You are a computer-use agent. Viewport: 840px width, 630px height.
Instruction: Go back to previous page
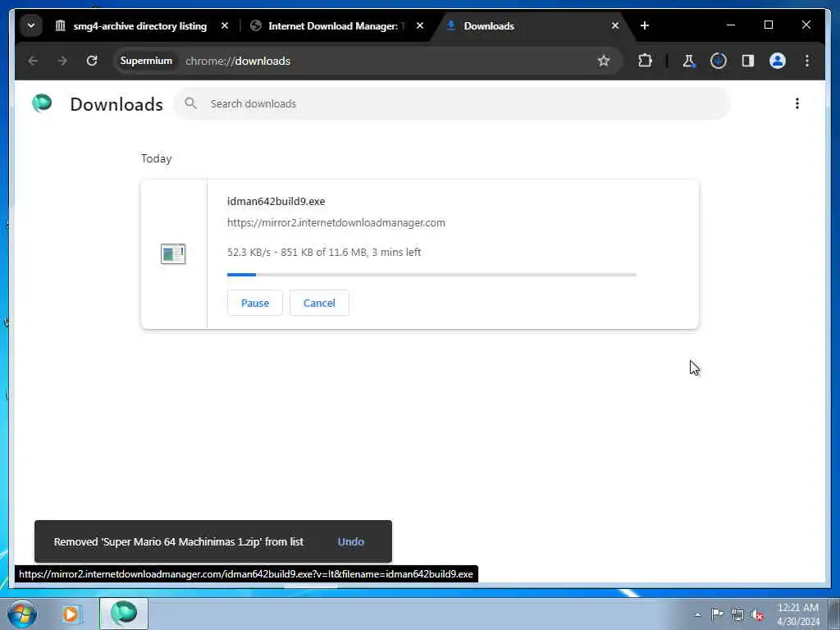coord(33,61)
